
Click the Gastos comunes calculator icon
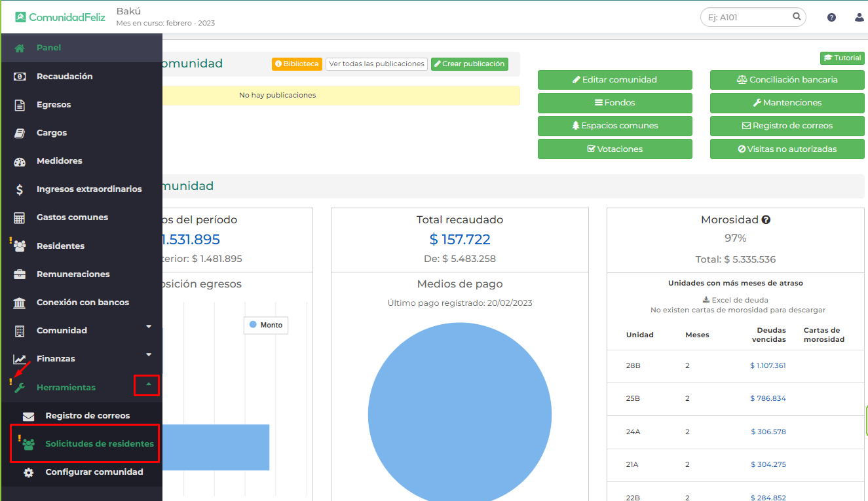(20, 217)
